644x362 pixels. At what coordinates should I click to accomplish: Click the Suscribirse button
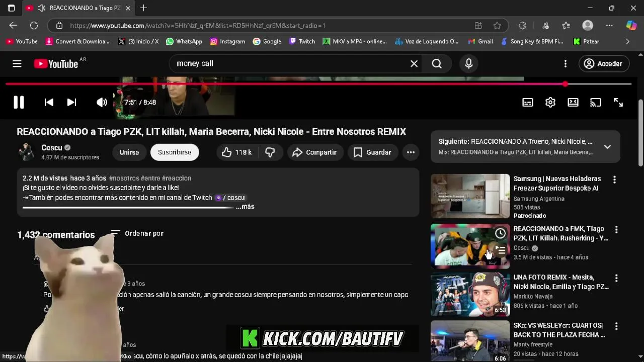(x=175, y=152)
